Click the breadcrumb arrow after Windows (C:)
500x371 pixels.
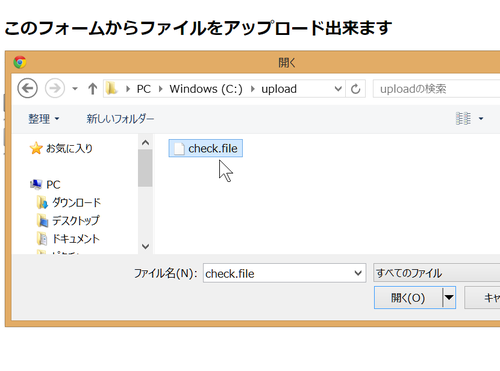click(252, 89)
